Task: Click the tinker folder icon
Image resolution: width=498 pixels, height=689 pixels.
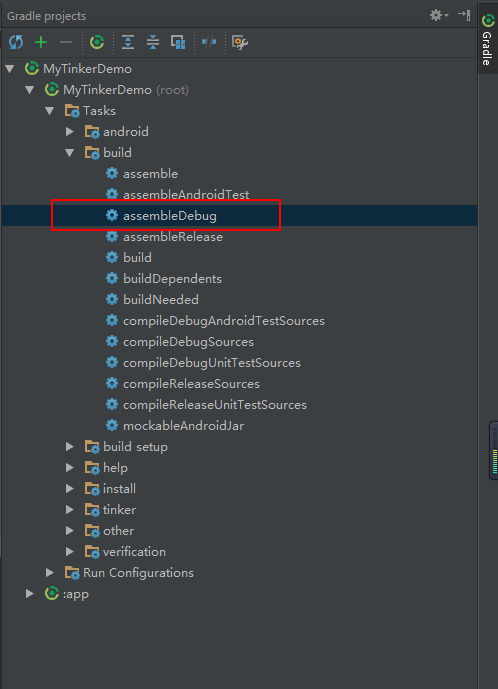Action: [x=92, y=510]
